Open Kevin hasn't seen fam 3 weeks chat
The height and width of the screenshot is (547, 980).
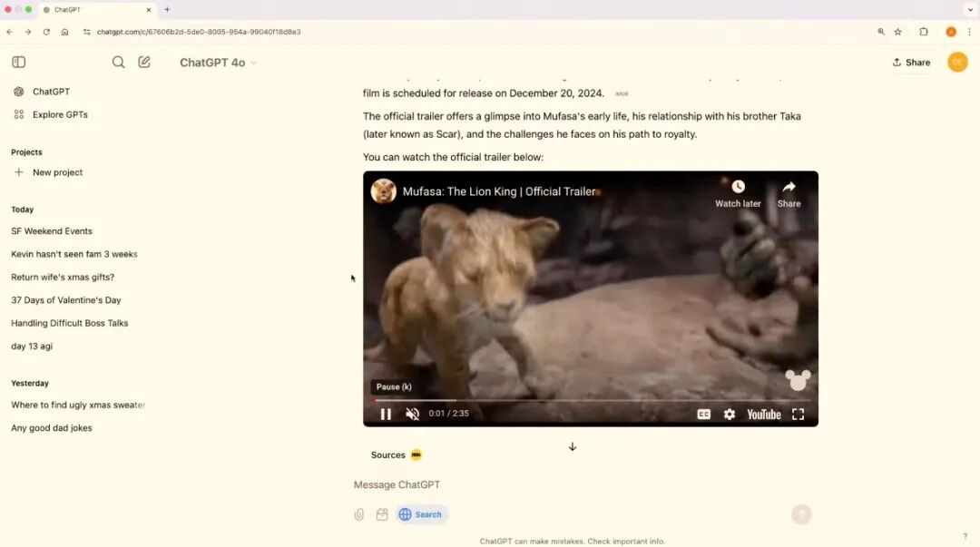pyautogui.click(x=73, y=254)
